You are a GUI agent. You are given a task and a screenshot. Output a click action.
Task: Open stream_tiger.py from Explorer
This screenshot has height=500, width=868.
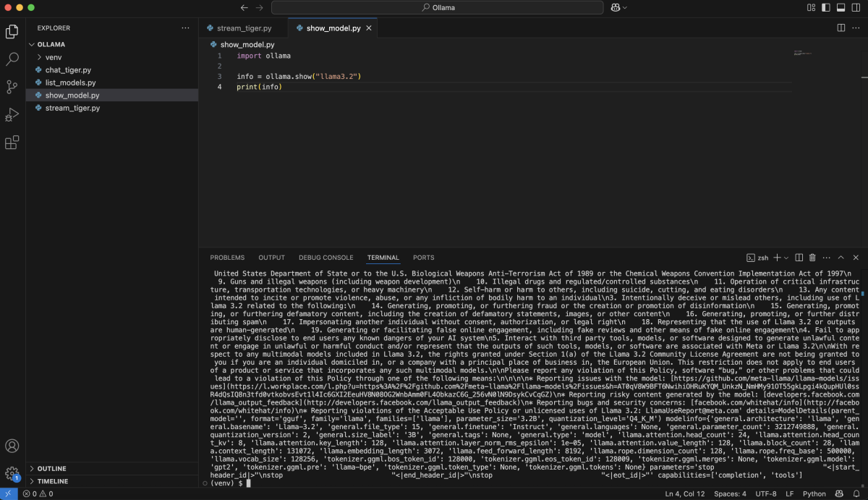112,108
